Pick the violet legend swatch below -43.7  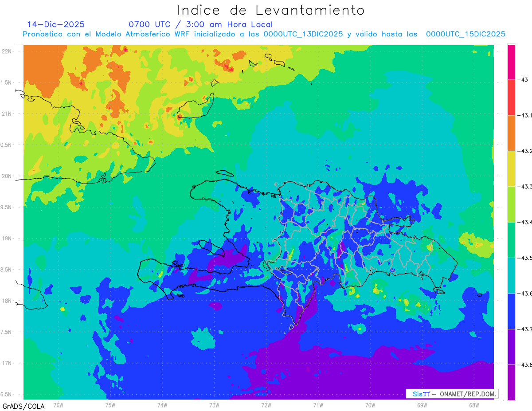(511, 347)
